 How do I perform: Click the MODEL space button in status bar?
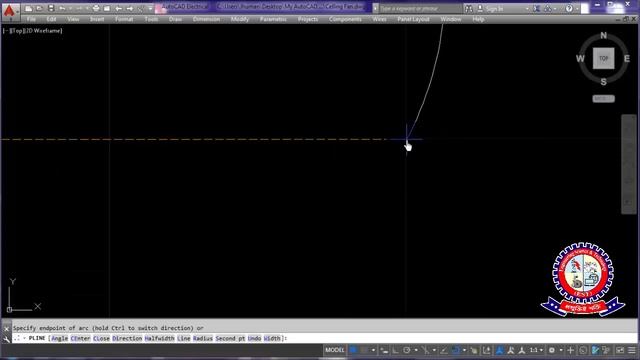tap(335, 350)
